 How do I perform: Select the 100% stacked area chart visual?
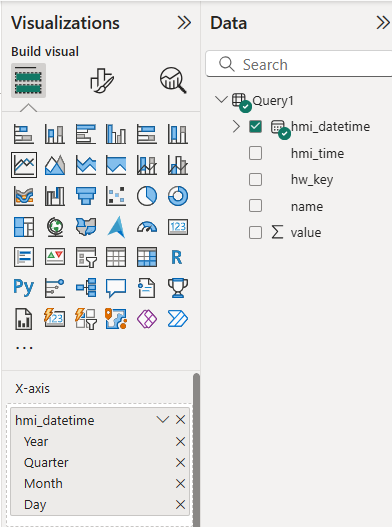pyautogui.click(x=116, y=165)
